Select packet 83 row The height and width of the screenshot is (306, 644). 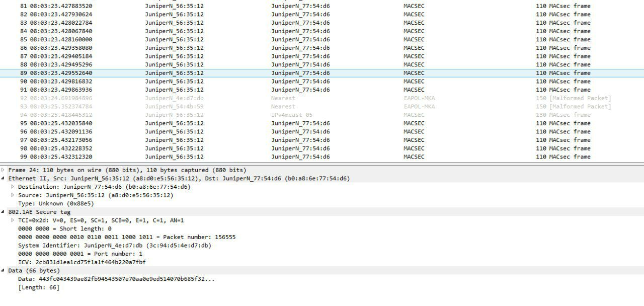[322, 23]
